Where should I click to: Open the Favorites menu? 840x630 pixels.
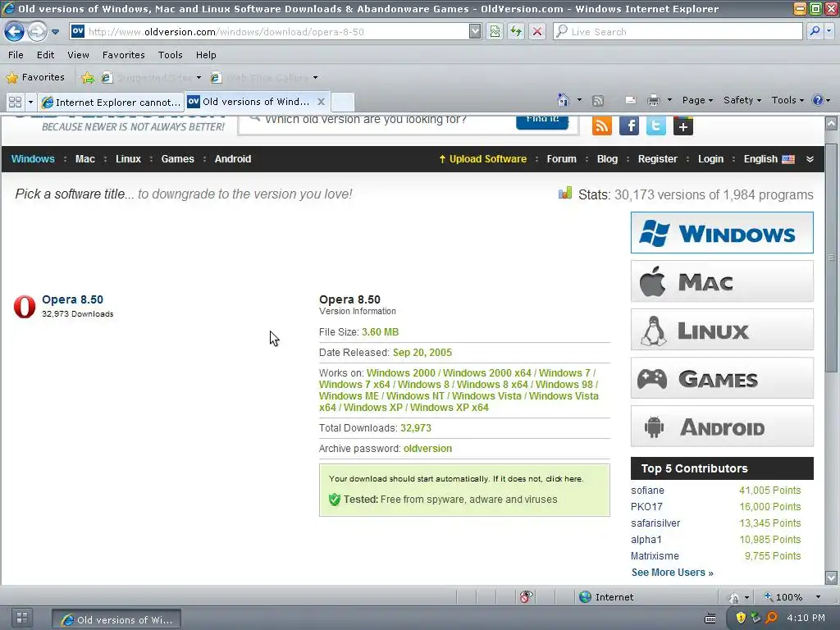click(x=124, y=55)
